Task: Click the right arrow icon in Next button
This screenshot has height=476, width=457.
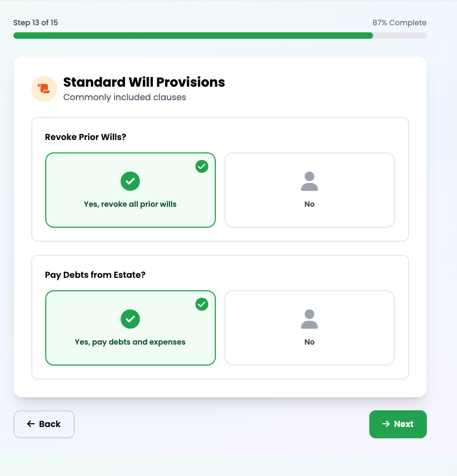Action: click(385, 424)
